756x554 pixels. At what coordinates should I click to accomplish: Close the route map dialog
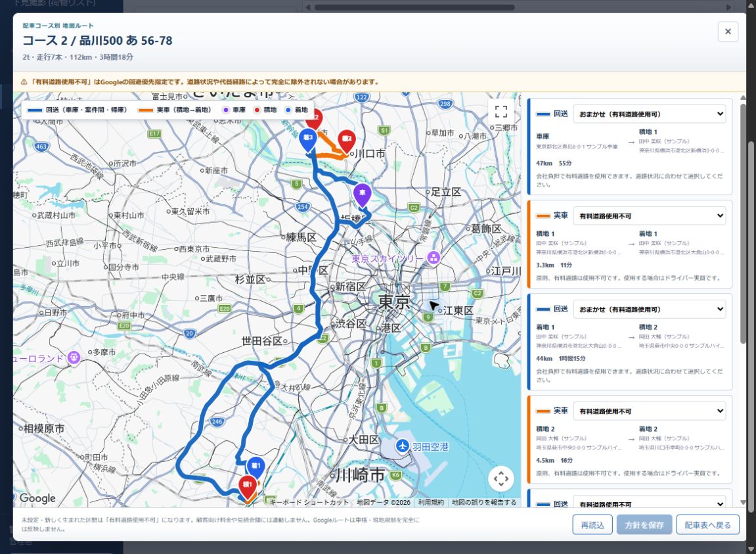(728, 32)
